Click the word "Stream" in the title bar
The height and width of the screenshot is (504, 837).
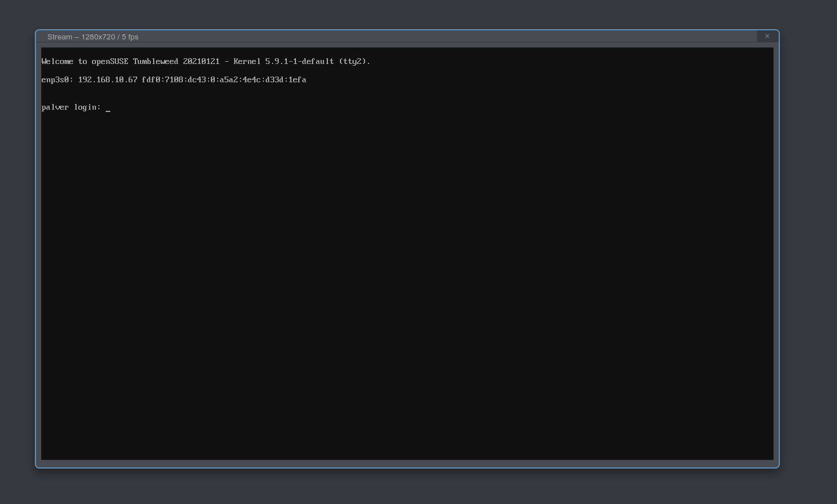coord(59,37)
